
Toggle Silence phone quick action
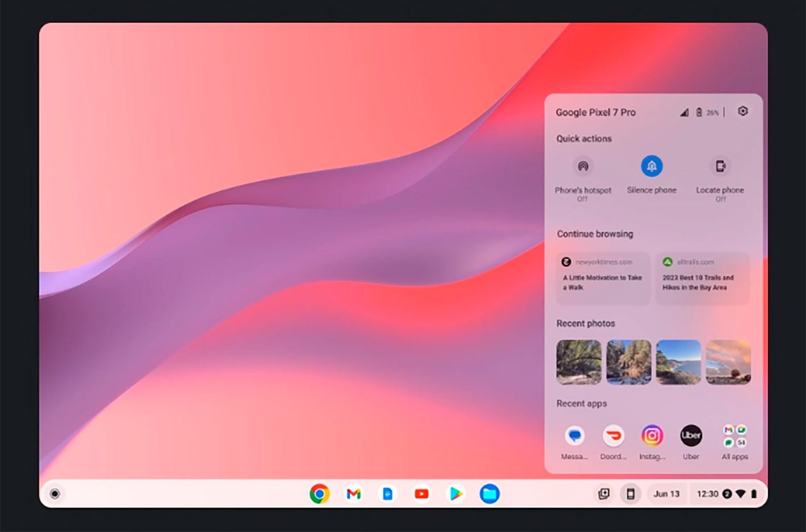point(652,166)
